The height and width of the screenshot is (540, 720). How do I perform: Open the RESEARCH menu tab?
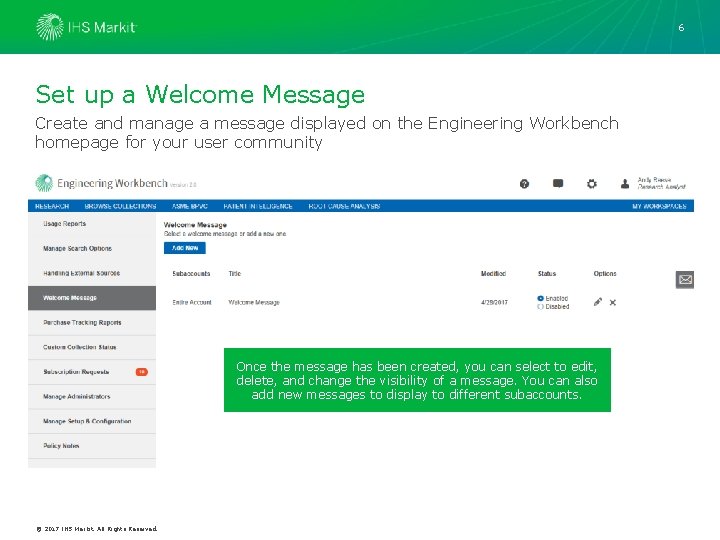(x=52, y=206)
